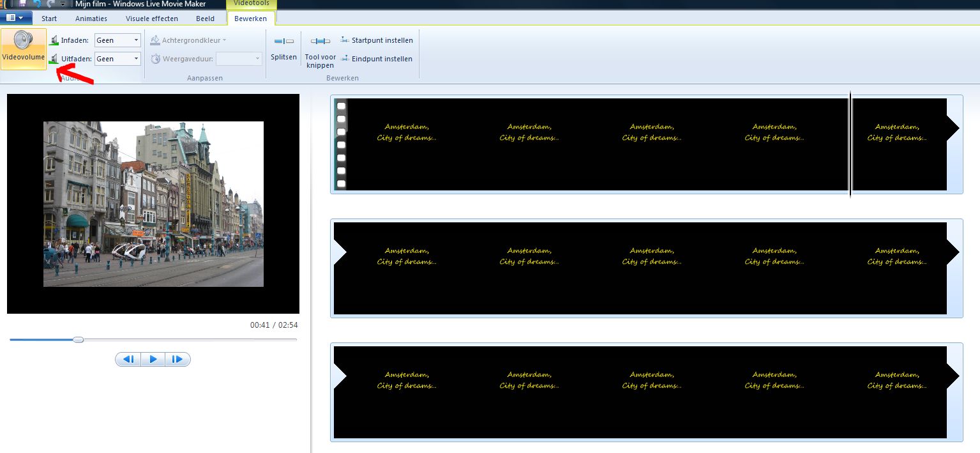This screenshot has width=980, height=453.
Task: Open the Uitfaden dropdown set to Geen
Action: pyautogui.click(x=117, y=59)
